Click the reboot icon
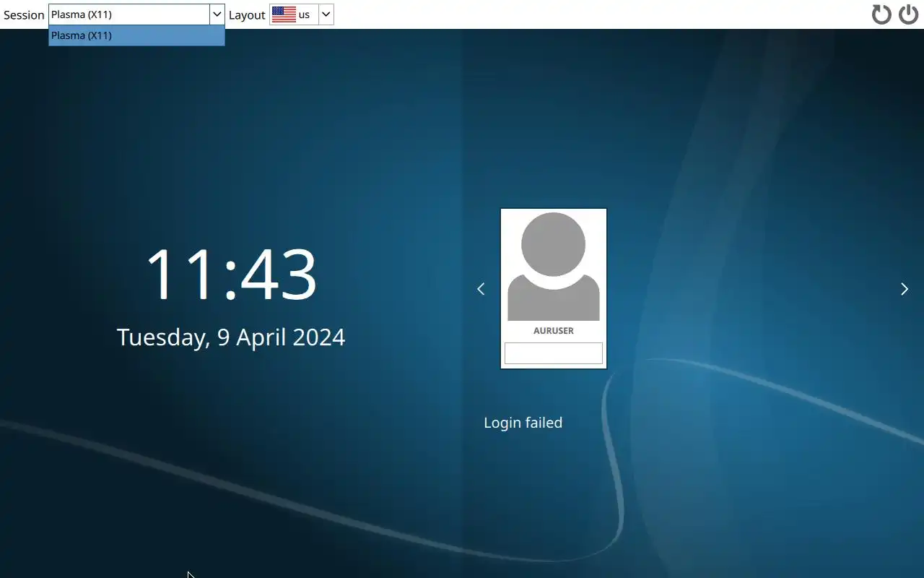The height and width of the screenshot is (578, 924). click(881, 14)
